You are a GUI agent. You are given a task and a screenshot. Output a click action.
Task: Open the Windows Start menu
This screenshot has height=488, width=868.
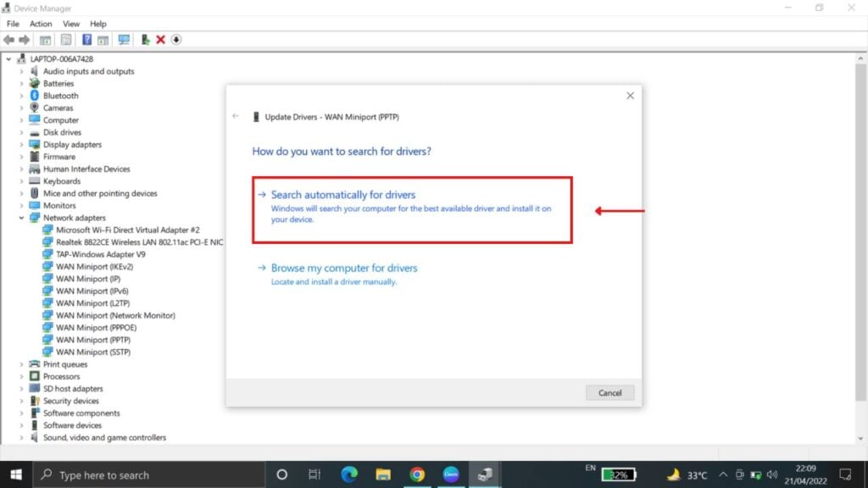point(16,474)
